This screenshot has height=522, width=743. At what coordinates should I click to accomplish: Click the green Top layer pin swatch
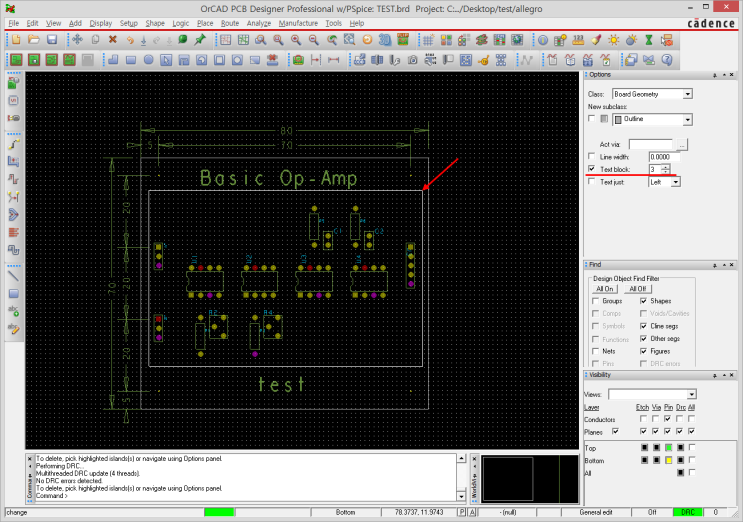click(x=668, y=447)
